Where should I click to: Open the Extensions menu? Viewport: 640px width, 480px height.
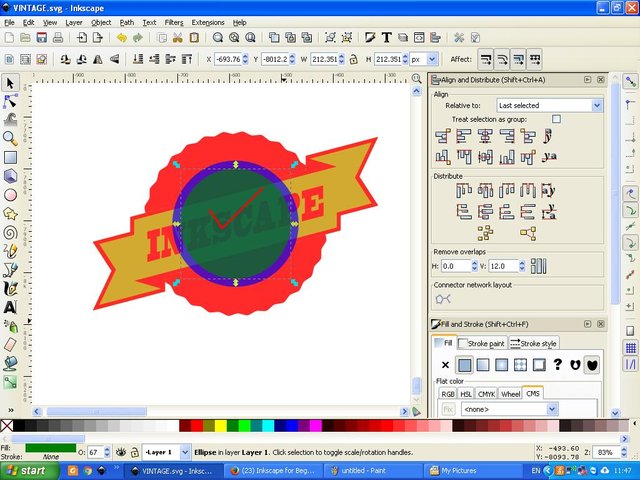pos(208,22)
